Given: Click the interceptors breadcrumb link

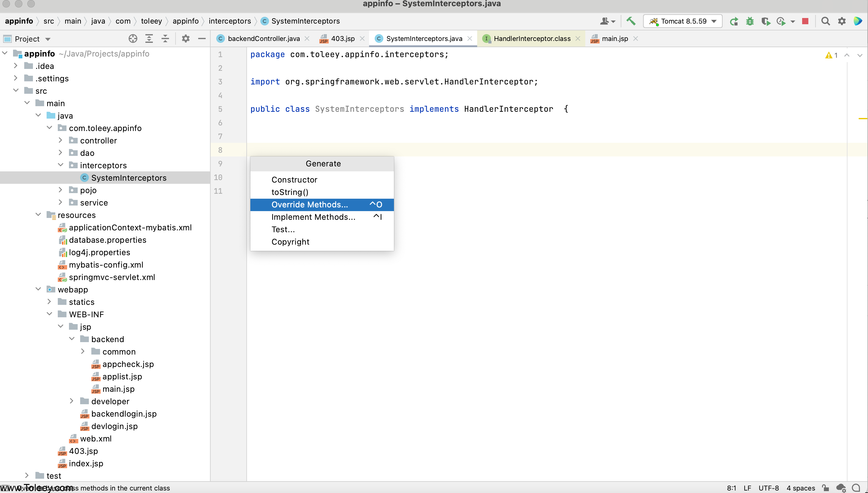Looking at the screenshot, I should [229, 21].
